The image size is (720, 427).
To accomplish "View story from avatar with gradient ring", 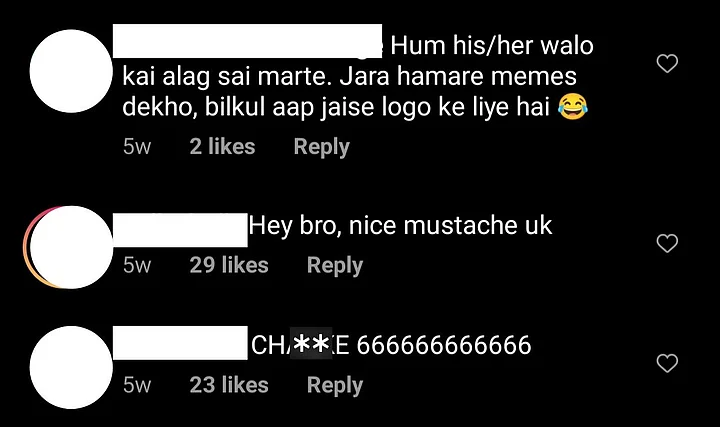I will tap(69, 247).
